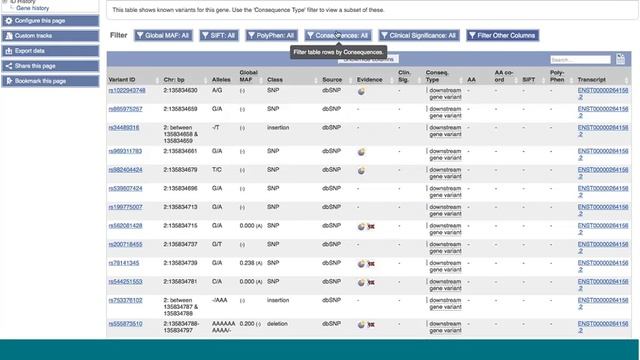
Task: Click Bookmark this page sidebar button
Action: [x=50, y=81]
